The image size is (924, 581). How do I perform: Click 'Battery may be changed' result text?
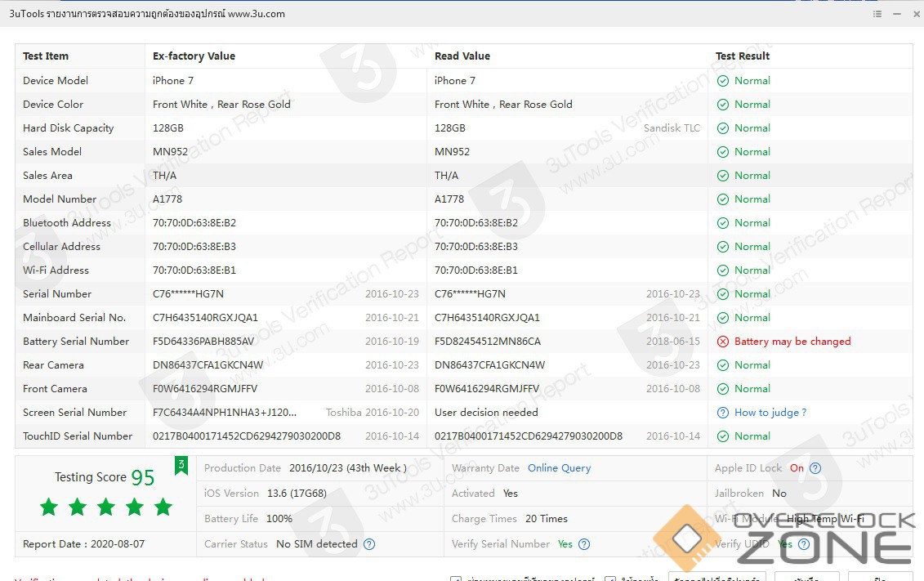792,342
